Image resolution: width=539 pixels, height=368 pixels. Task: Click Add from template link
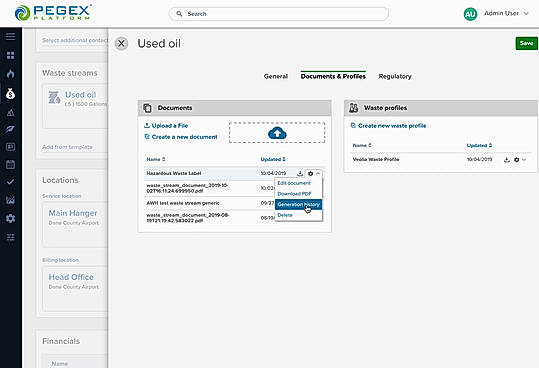coord(67,147)
